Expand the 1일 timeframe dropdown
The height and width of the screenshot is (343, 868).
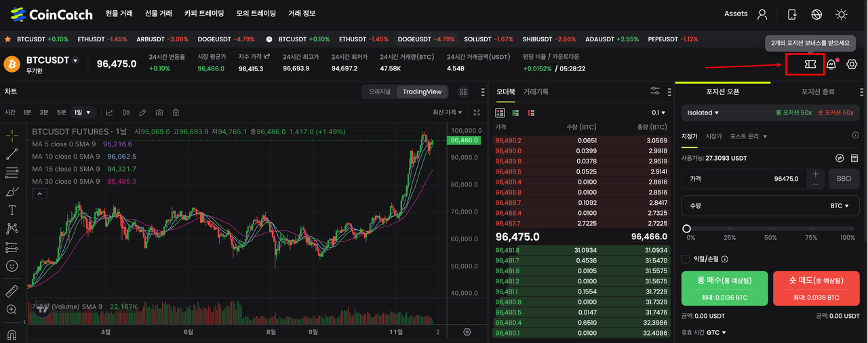point(83,113)
